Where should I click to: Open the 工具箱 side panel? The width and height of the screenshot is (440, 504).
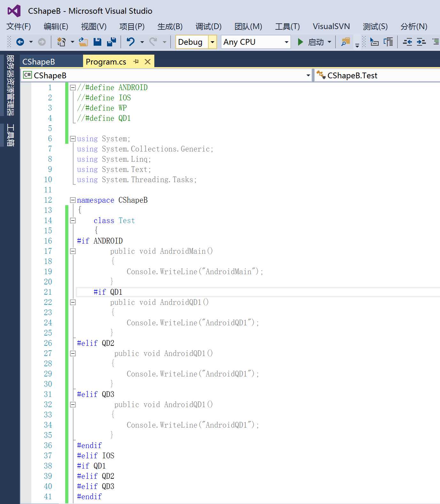pyautogui.click(x=10, y=135)
